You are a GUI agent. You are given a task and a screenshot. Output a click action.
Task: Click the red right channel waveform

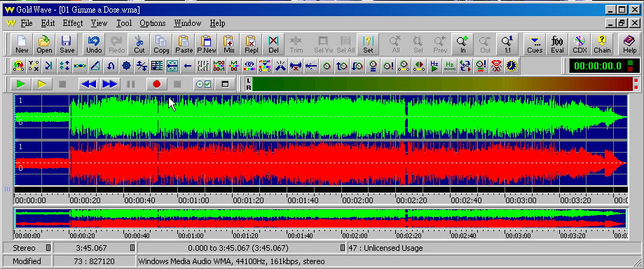tap(321, 163)
